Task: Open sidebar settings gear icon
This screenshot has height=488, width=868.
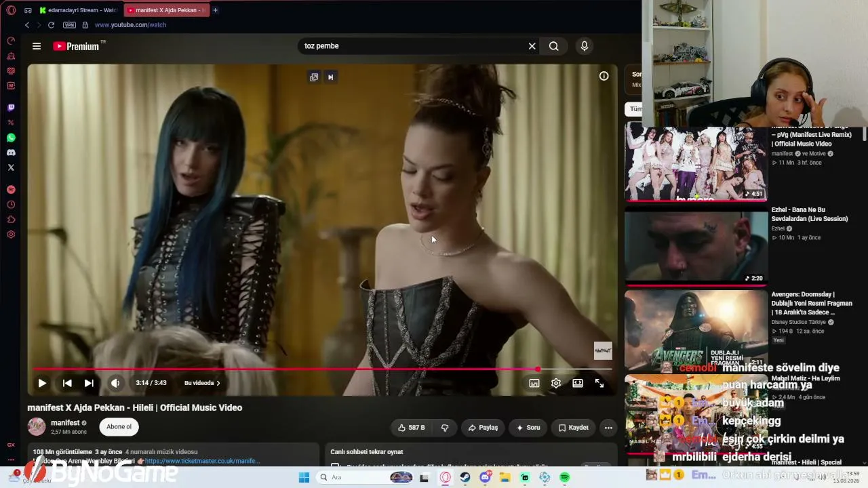Action: tap(11, 235)
